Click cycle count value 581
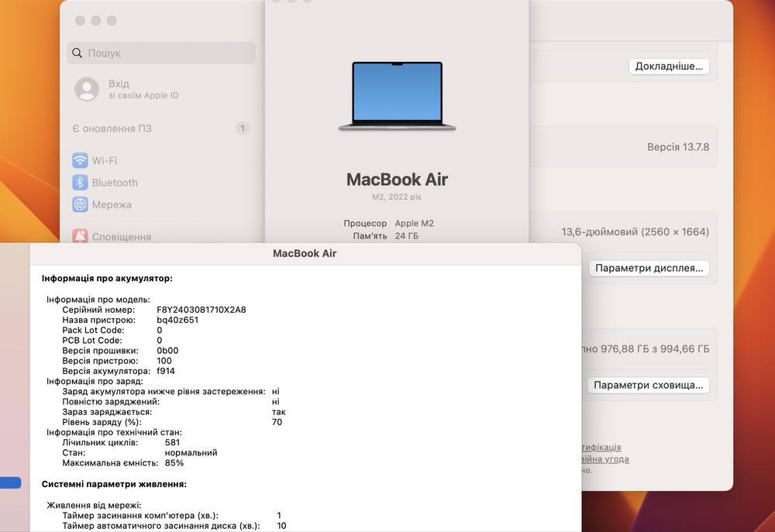 [172, 443]
